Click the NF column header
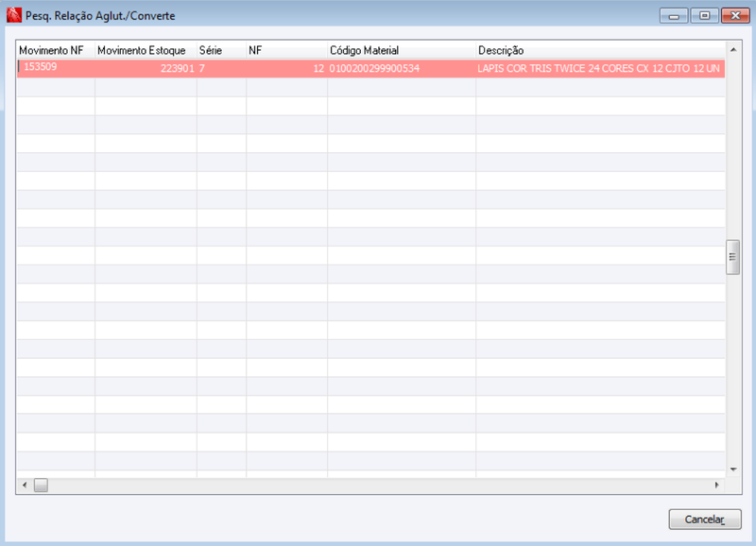Viewport: 756px width, 546px height. coord(287,50)
